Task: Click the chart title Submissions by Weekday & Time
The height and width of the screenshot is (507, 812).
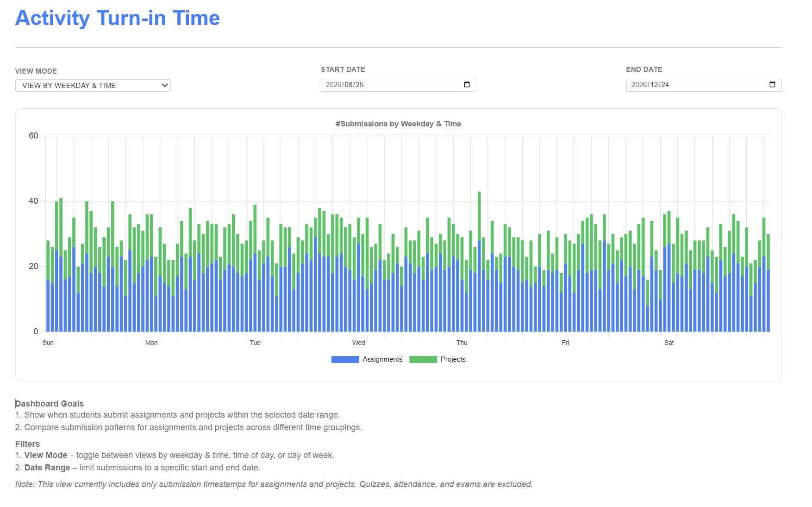Action: click(398, 124)
